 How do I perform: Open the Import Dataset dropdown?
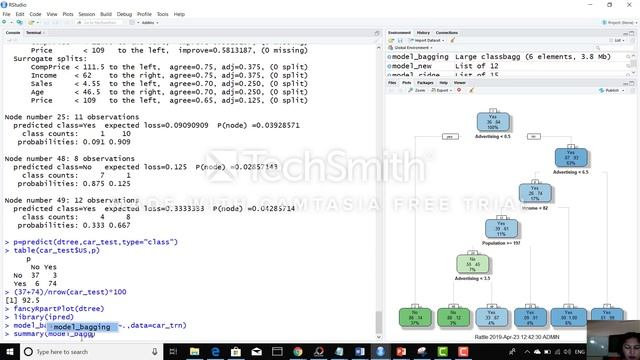pyautogui.click(x=427, y=40)
